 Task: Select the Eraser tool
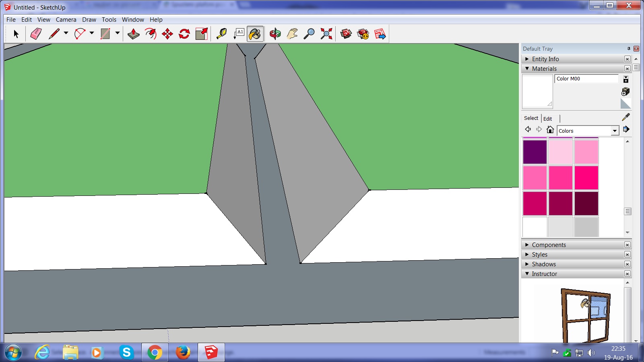(36, 34)
